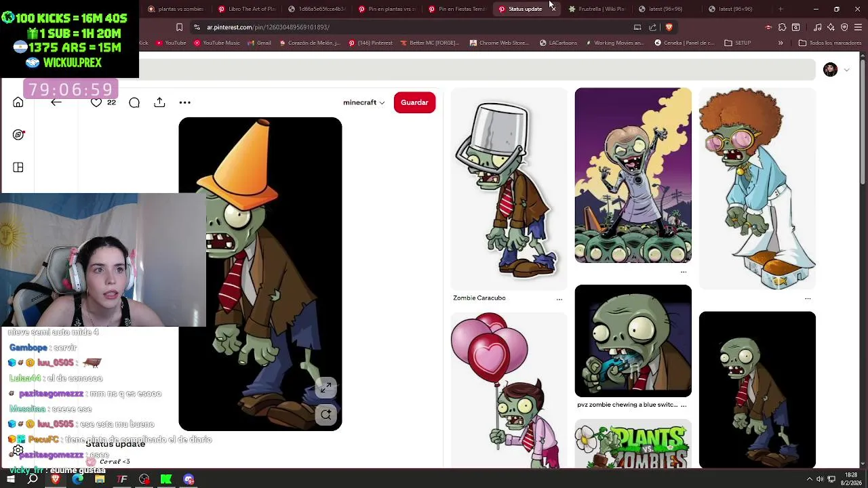The width and height of the screenshot is (868, 488).
Task: Expand the accounts chevron beside the avatar
Action: (x=846, y=70)
